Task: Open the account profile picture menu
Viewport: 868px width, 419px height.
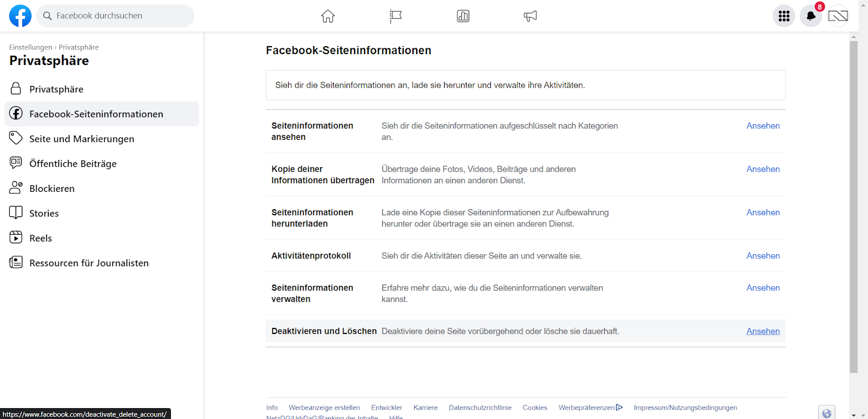Action: pyautogui.click(x=838, y=16)
